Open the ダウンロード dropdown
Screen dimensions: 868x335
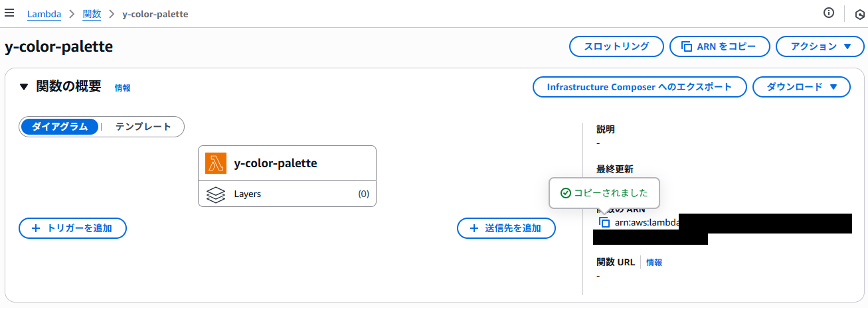[x=801, y=87]
